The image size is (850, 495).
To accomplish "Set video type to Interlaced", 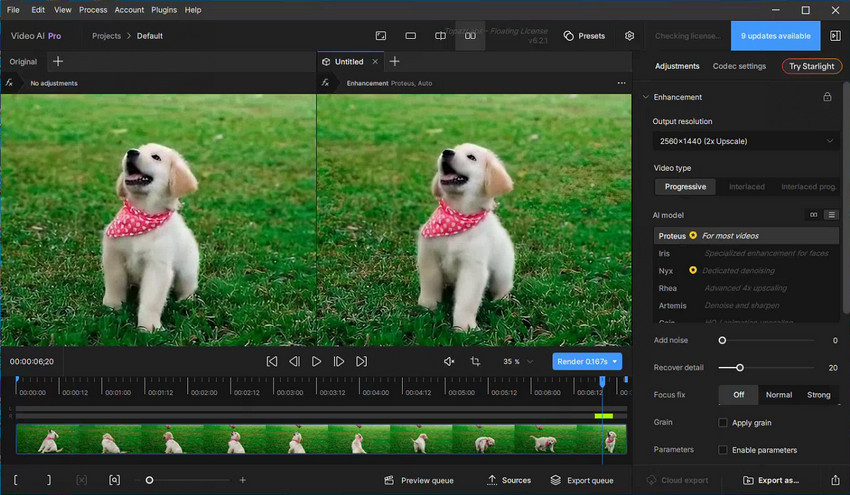I will 746,187.
